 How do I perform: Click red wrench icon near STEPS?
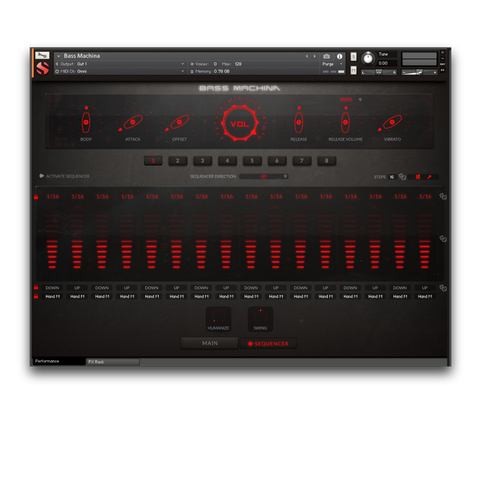click(x=429, y=177)
